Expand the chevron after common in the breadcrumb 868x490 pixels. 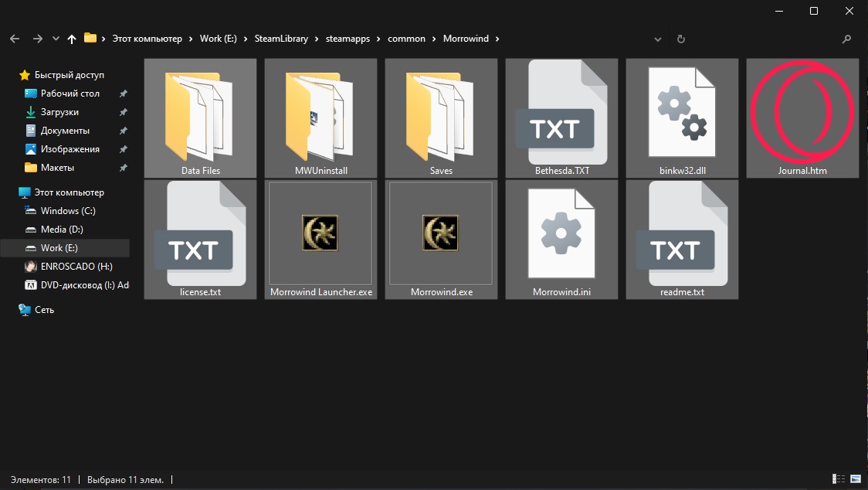point(435,39)
